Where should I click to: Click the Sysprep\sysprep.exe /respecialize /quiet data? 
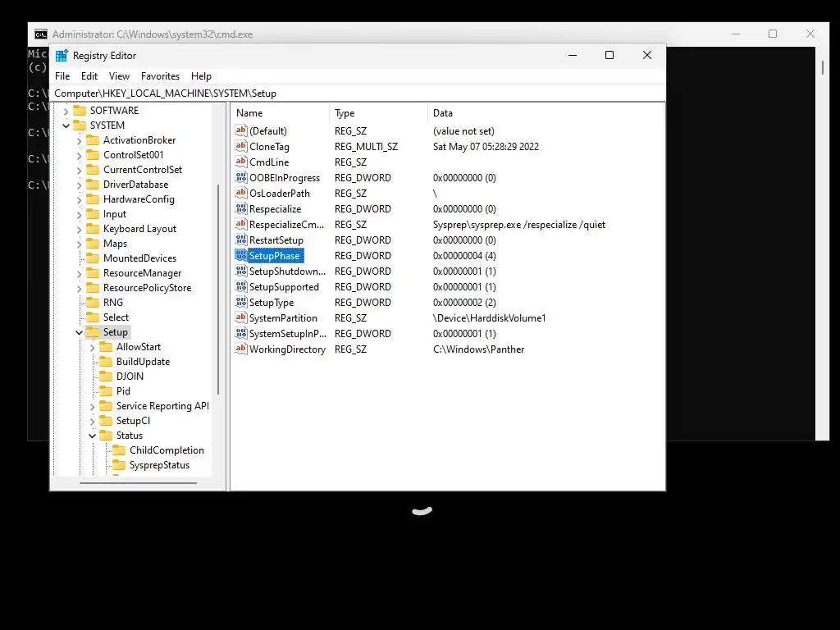point(519,225)
